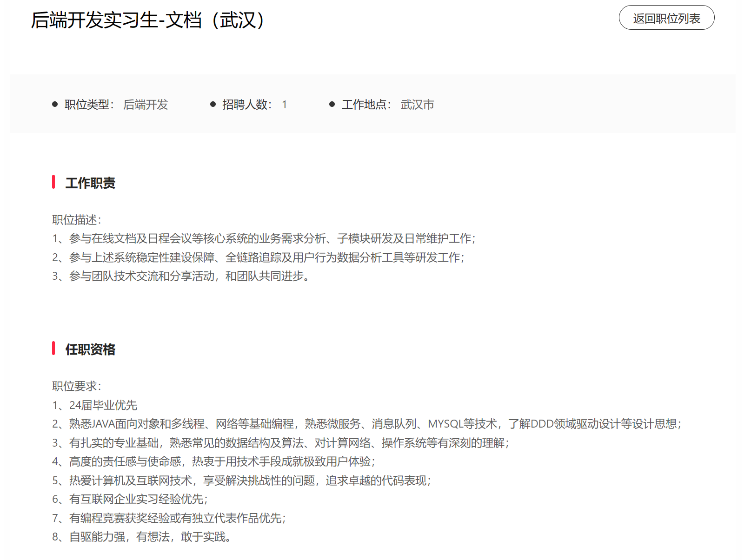Click the 后端开发 job type value
The image size is (751, 560).
click(146, 105)
